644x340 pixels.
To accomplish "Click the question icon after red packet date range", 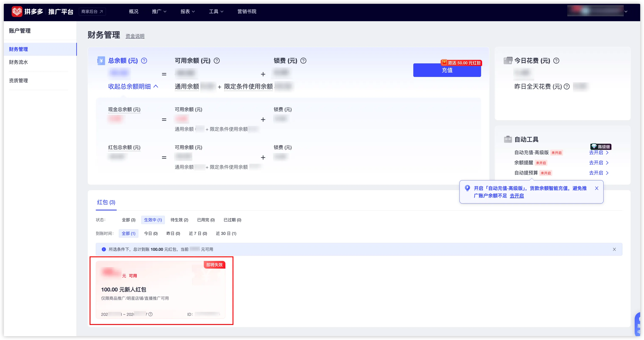I will [x=150, y=314].
